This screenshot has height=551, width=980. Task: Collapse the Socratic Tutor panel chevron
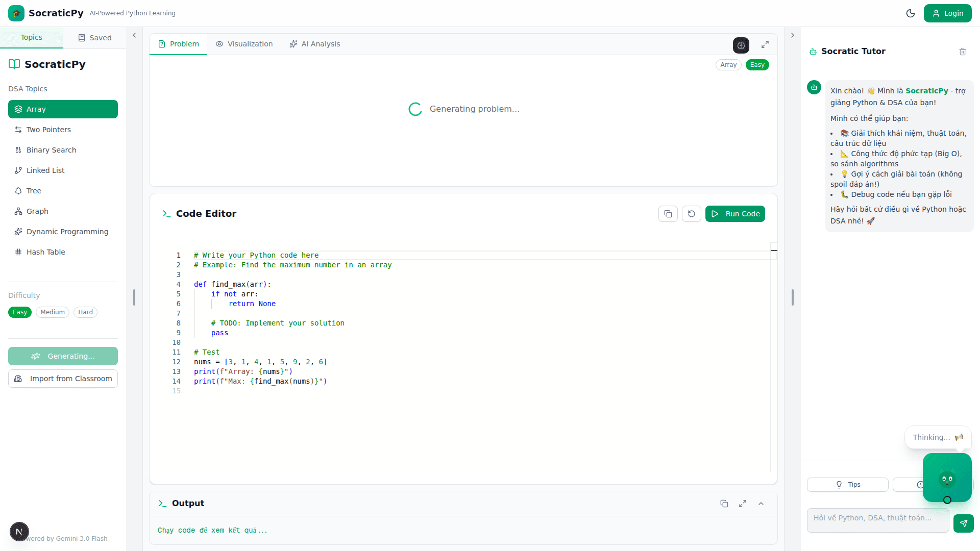[792, 36]
